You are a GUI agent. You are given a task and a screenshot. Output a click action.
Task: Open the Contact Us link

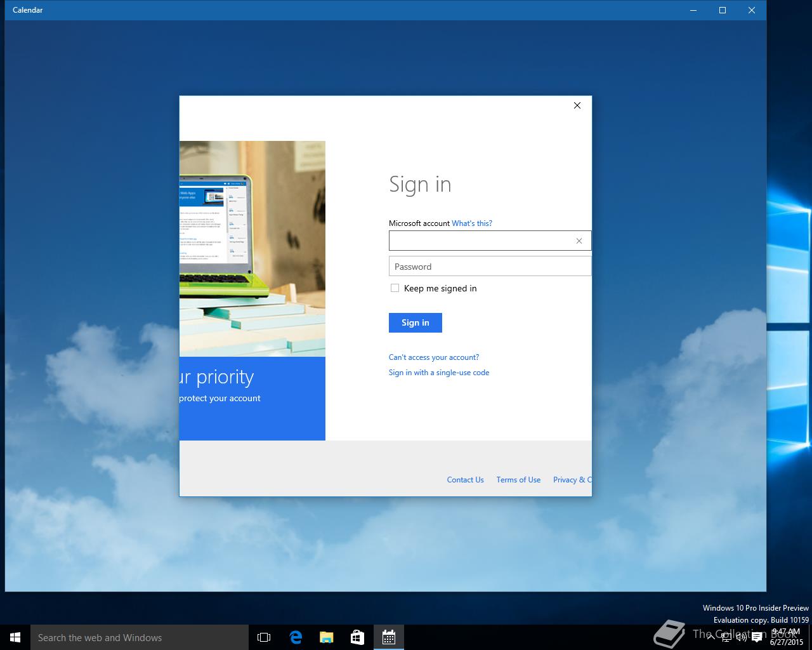coord(466,480)
